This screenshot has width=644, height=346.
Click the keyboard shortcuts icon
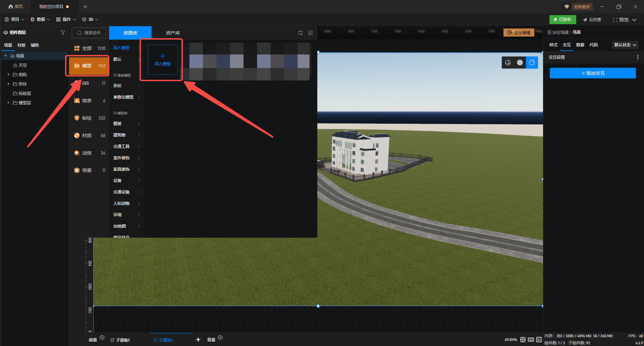531,340
